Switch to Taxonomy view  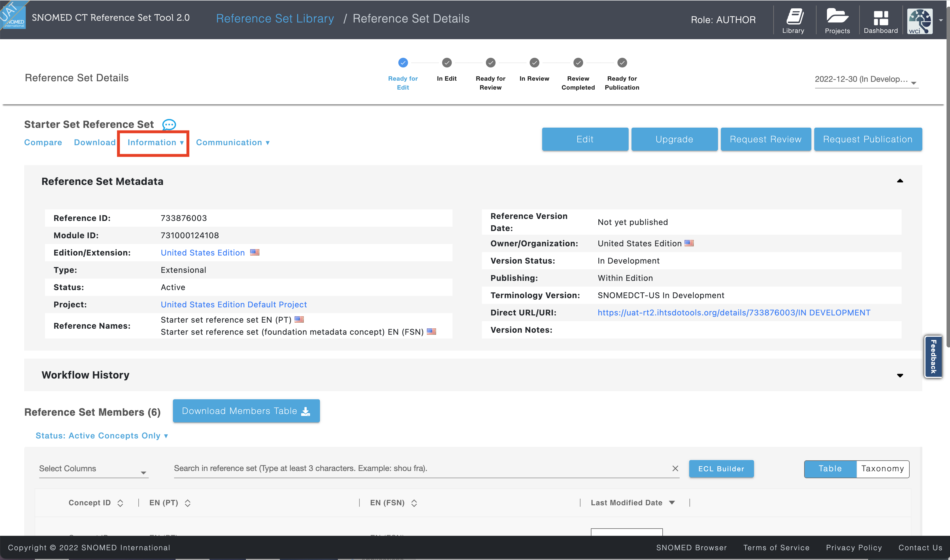tap(883, 469)
